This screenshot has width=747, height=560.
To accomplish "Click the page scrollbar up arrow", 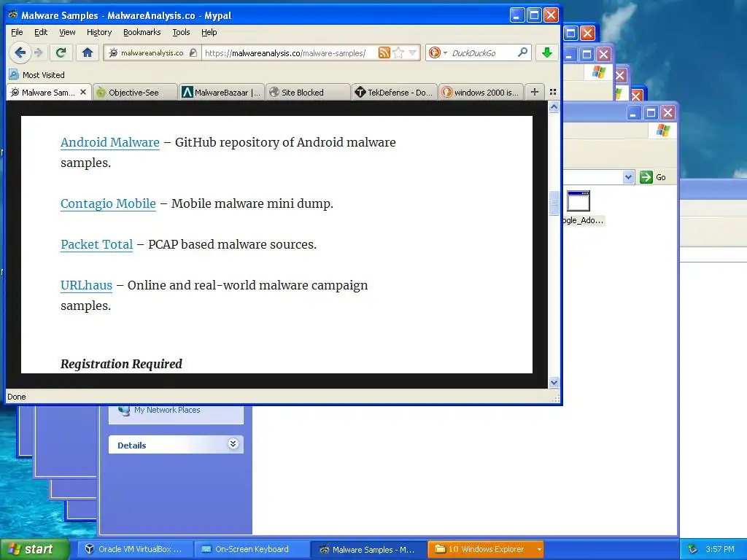I will point(554,107).
